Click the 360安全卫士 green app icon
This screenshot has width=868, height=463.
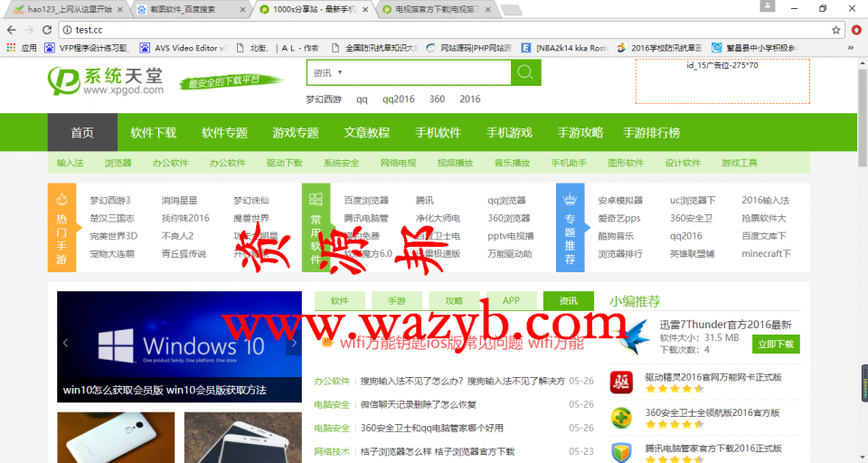click(x=621, y=418)
